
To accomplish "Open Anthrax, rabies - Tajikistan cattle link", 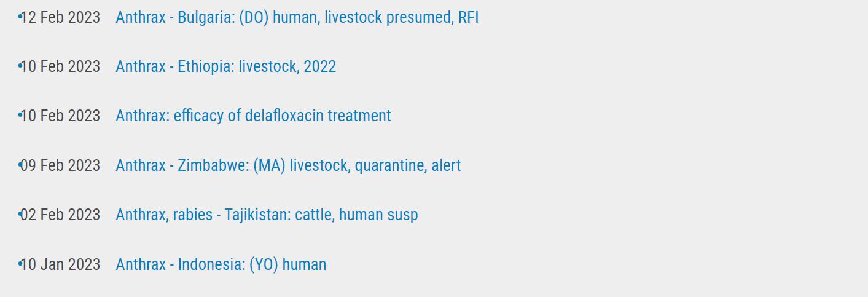I will click(267, 215).
